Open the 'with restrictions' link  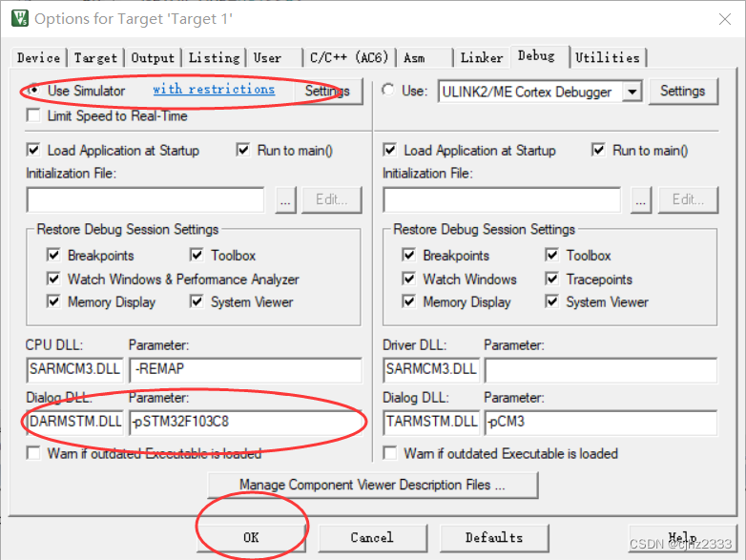coord(214,90)
